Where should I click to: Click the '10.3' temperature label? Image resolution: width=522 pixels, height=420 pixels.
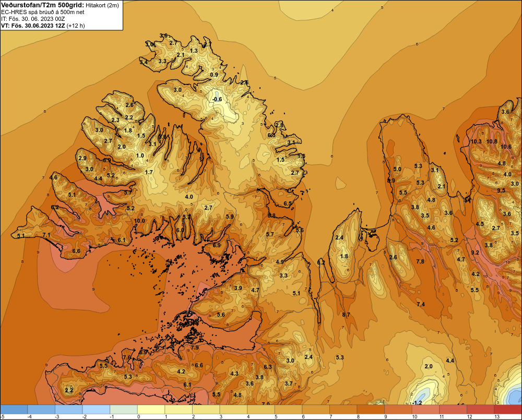[x=476, y=141]
